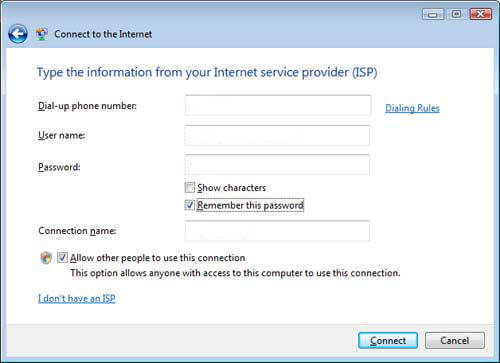Viewport: 500px width, 363px height.
Task: Click the Connect to the Internet wizard icon
Action: click(42, 34)
